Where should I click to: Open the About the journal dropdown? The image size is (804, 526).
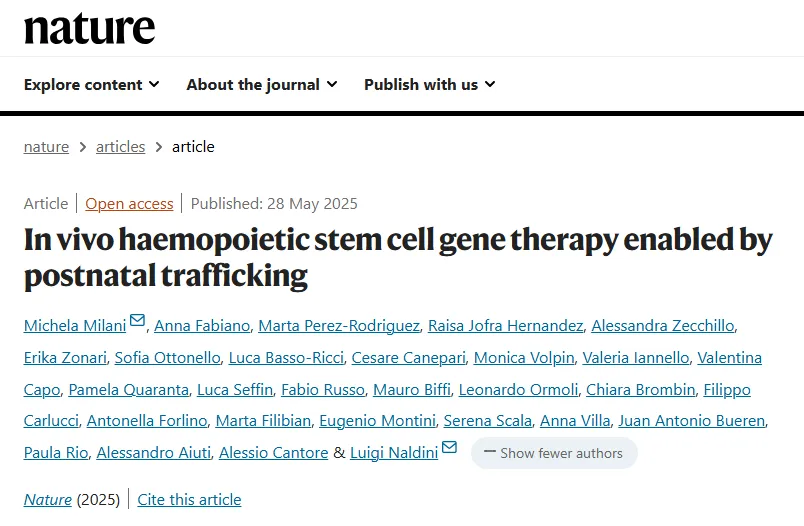(x=262, y=85)
